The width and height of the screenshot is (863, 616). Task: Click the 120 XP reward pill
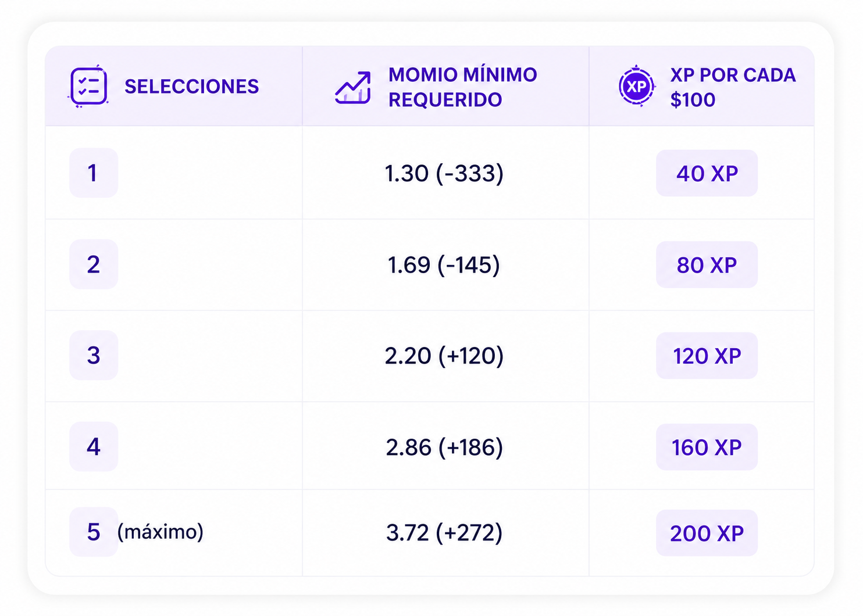(707, 356)
